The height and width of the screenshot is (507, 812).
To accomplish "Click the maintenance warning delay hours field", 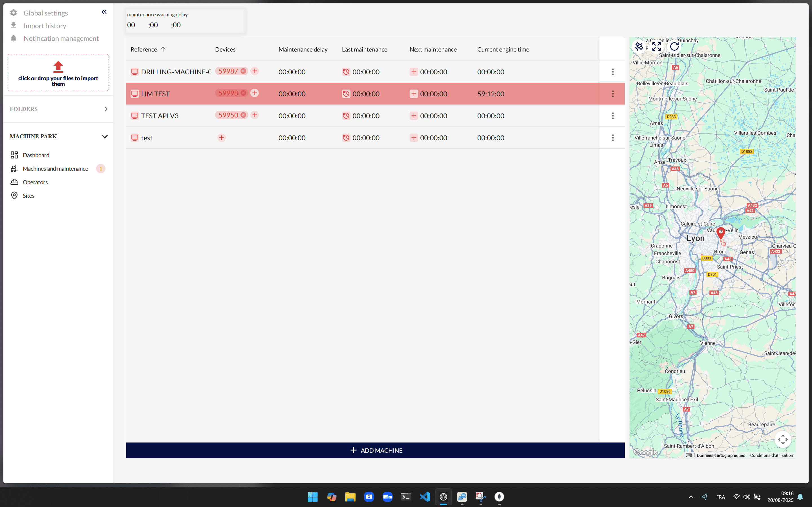I will click(131, 25).
